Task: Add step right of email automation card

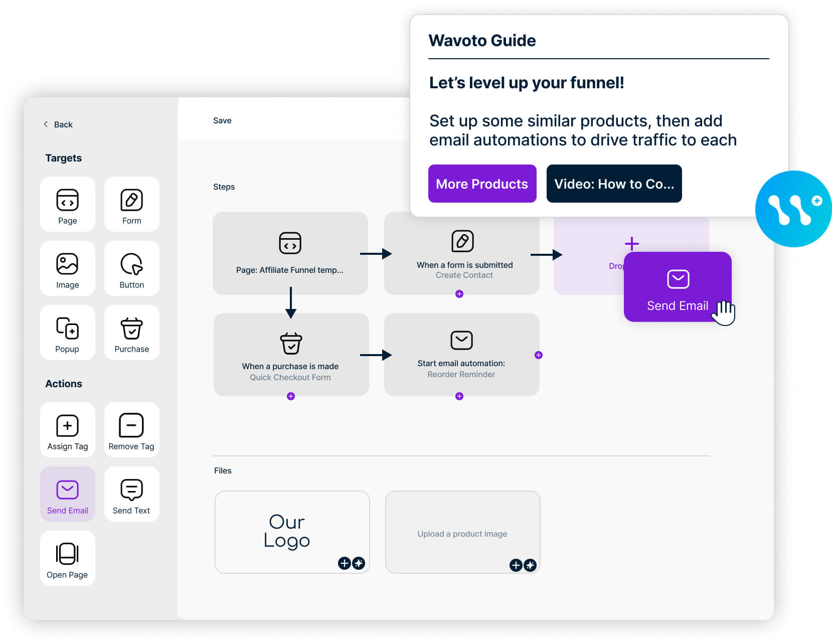Action: coord(539,355)
